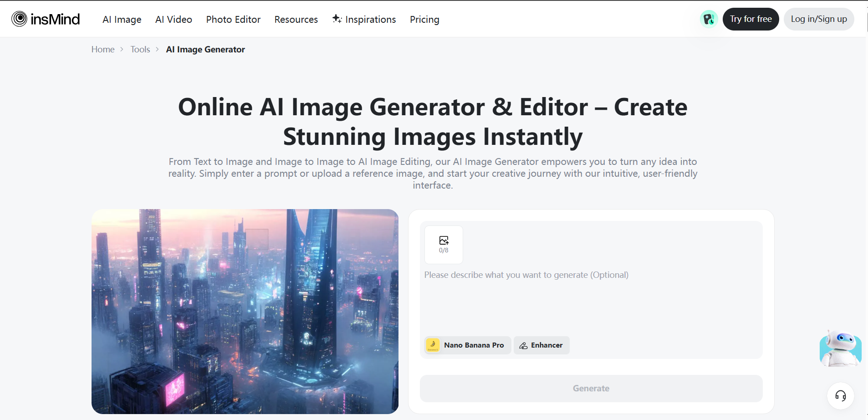Click the yellow banana icon on Nano Banana Pro
The height and width of the screenshot is (420, 868).
pyautogui.click(x=433, y=345)
